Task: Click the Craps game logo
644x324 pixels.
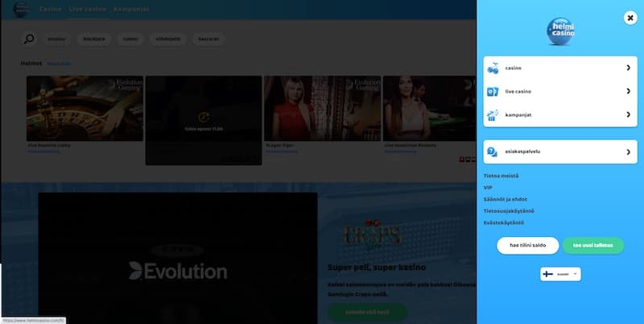Action: (372, 235)
